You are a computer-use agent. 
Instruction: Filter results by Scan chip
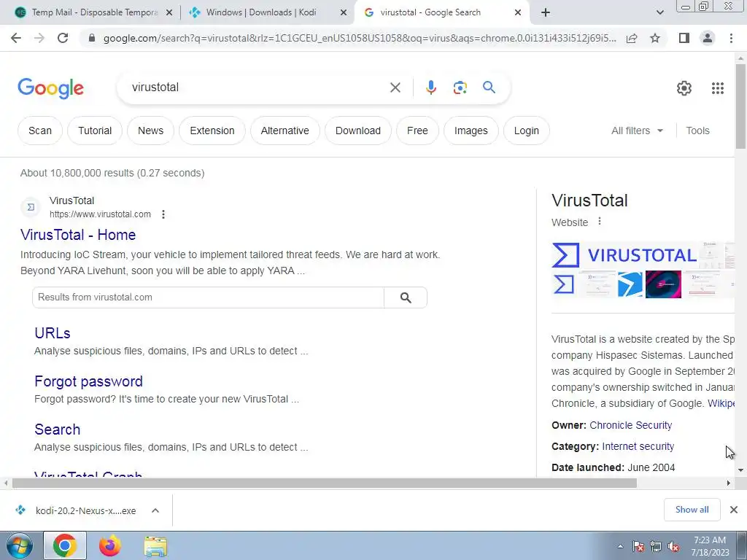coord(40,131)
